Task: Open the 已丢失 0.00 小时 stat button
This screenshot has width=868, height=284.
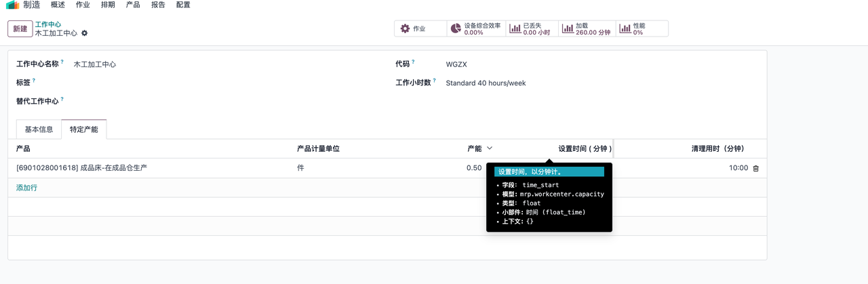Action: pyautogui.click(x=532, y=28)
